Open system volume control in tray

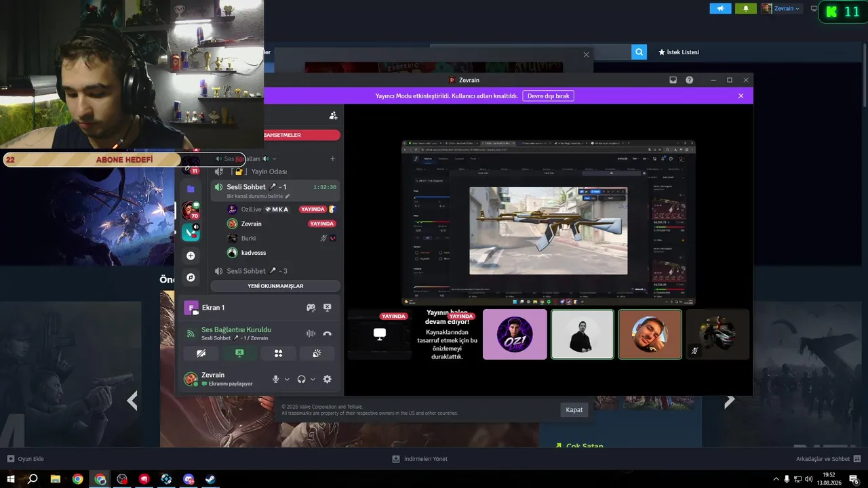click(808, 479)
